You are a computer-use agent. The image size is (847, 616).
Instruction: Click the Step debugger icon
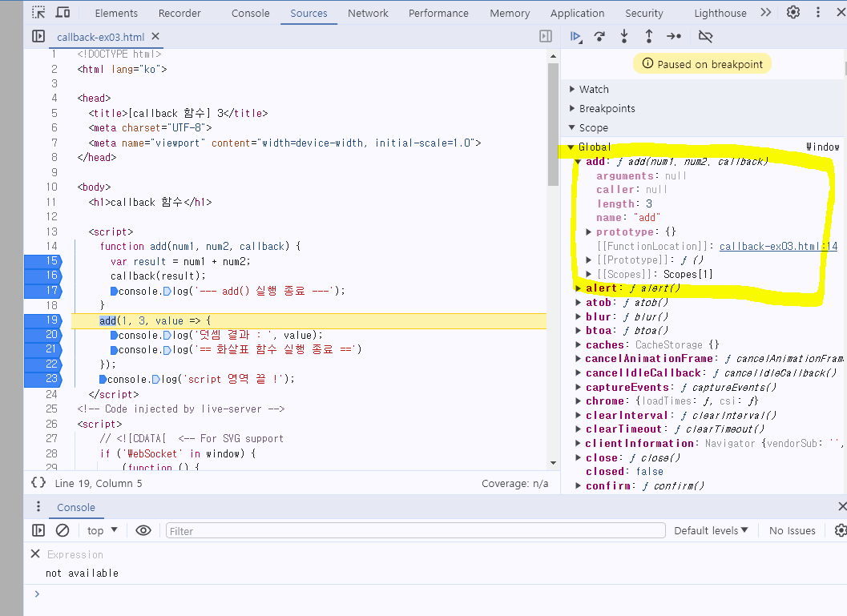pos(674,36)
